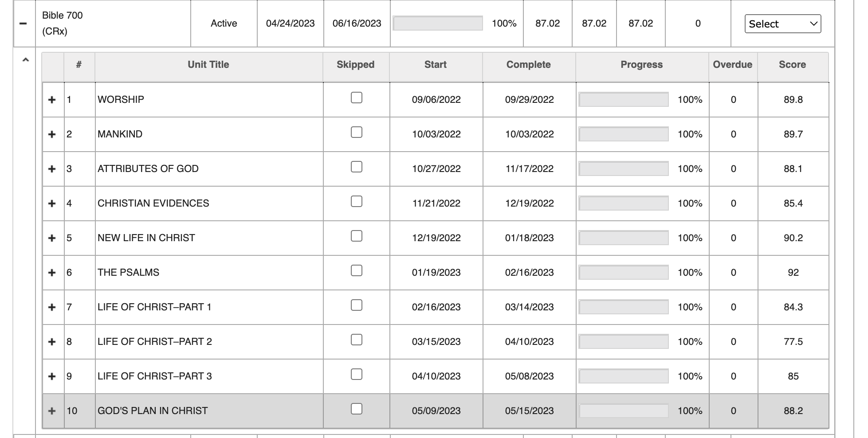Screen dimensions: 868x438
Task: Collapse the units table with the caret
Action: coord(26,60)
